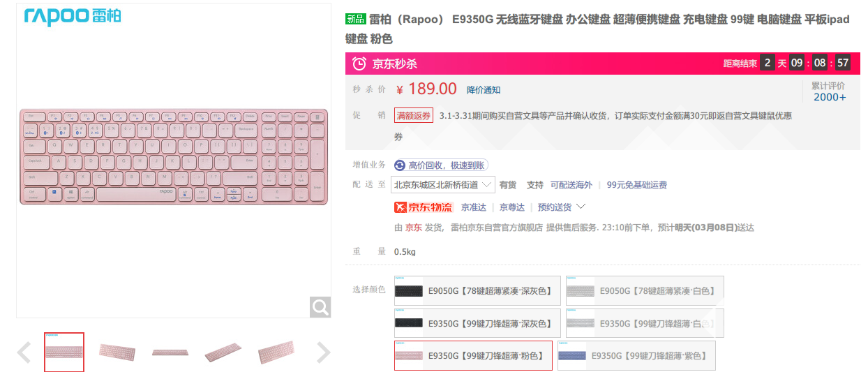The image size is (868, 372).
Task: Click the 降价通知 price alert link
Action: point(484,90)
